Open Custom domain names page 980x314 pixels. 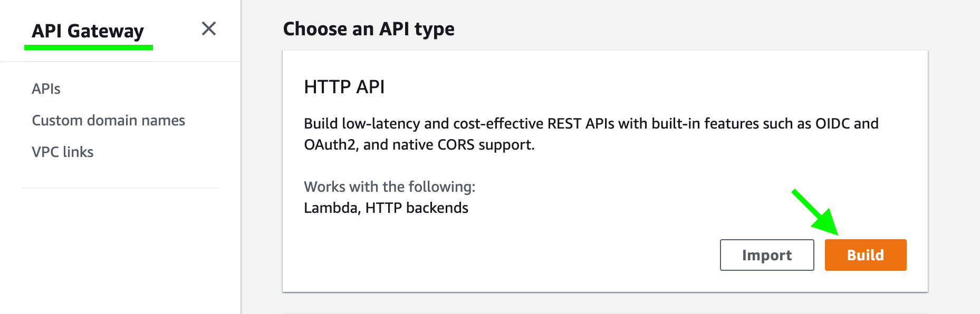click(x=108, y=121)
